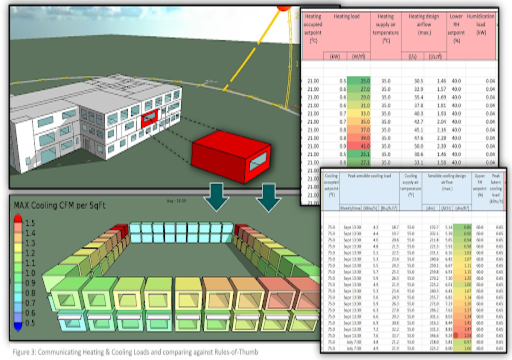
Task: Click the 35.0 heating load cell
Action: (359, 122)
